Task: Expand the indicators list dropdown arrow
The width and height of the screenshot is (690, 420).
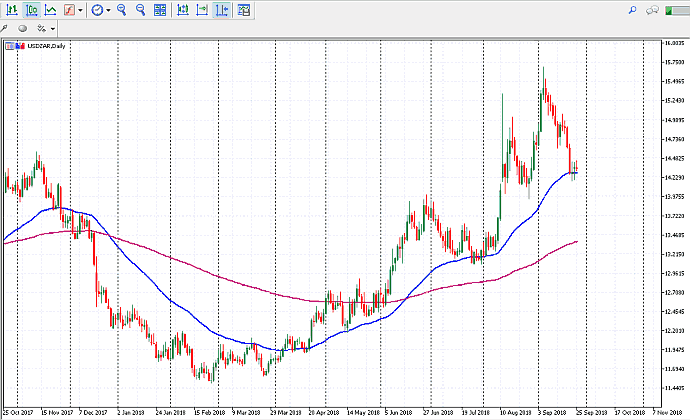Action: tap(81, 10)
